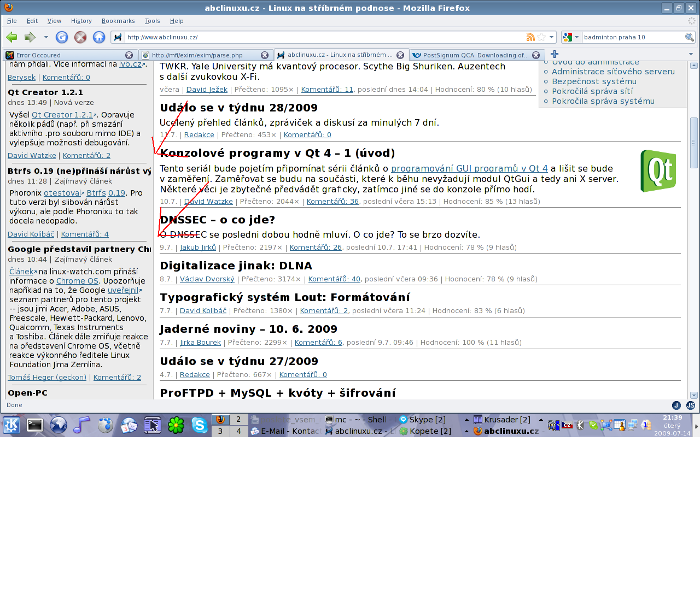Click the 21:39 clock in the panel
700x612 pixels.
coord(673,425)
